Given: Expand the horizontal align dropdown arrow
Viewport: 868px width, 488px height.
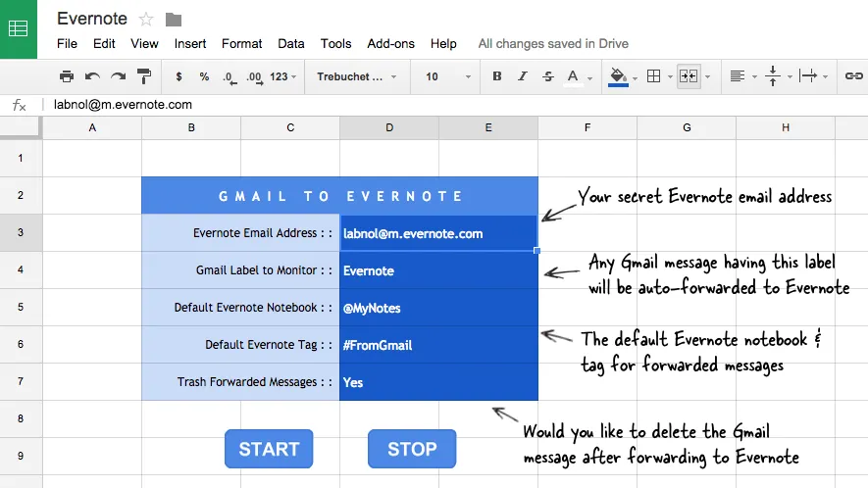Looking at the screenshot, I should pos(754,77).
